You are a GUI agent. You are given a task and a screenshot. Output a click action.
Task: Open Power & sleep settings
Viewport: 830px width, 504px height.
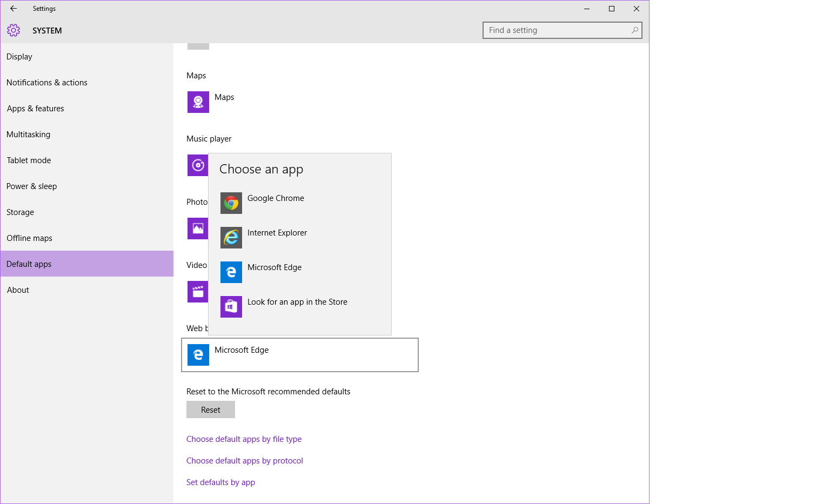click(87, 186)
